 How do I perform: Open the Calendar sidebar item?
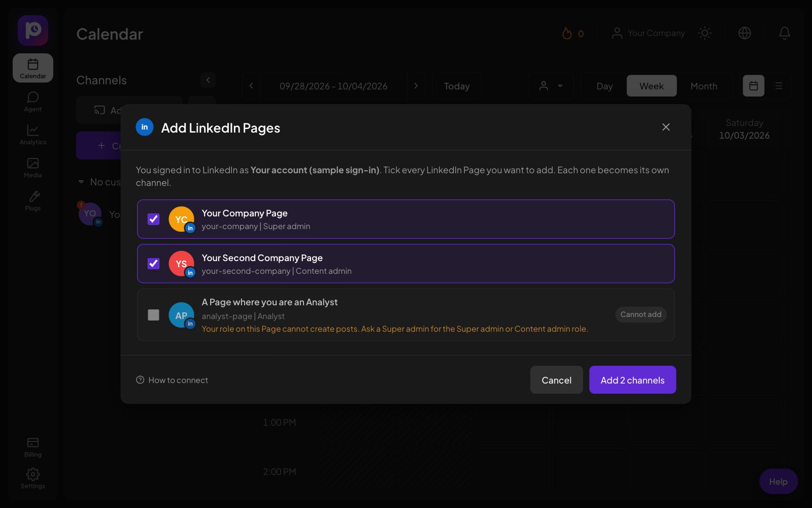pyautogui.click(x=33, y=68)
